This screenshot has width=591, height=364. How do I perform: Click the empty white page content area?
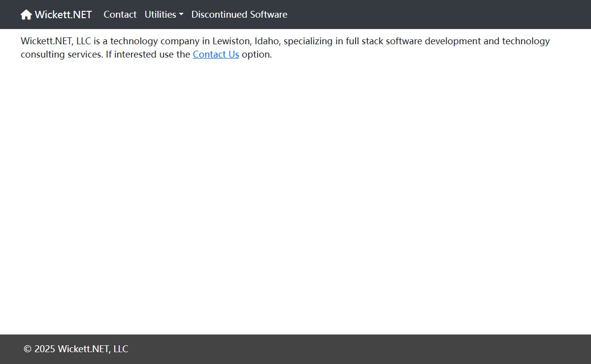[295, 197]
